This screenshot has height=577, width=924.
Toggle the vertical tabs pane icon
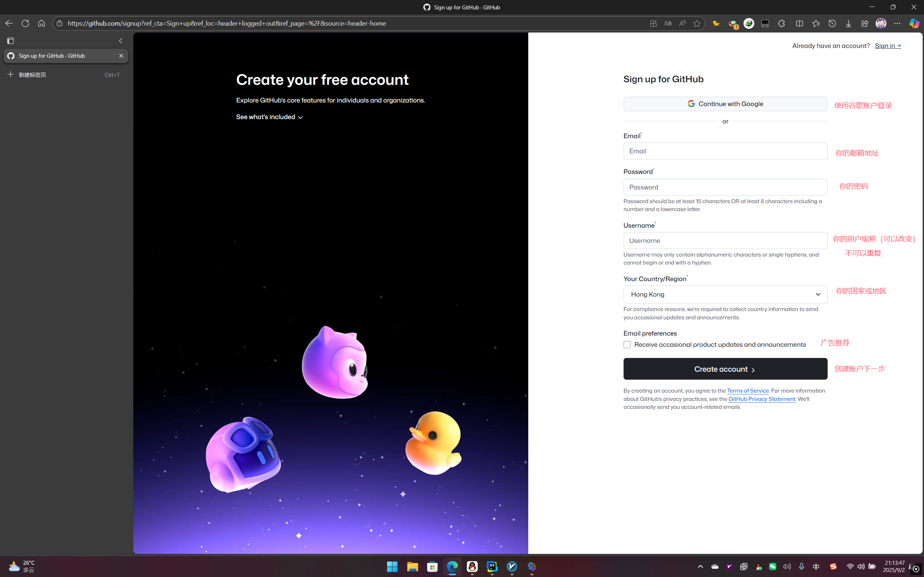11,40
